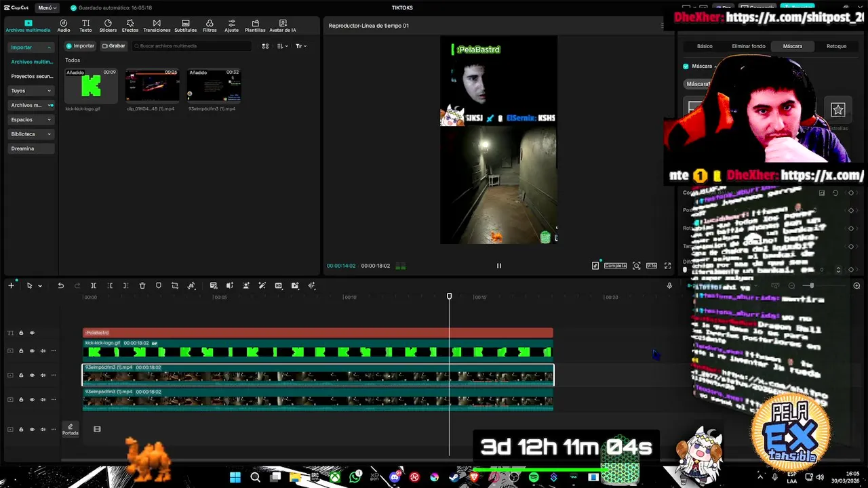Screen dimensions: 868x488
Task: Collapse the Importar section
Action: pyautogui.click(x=31, y=47)
